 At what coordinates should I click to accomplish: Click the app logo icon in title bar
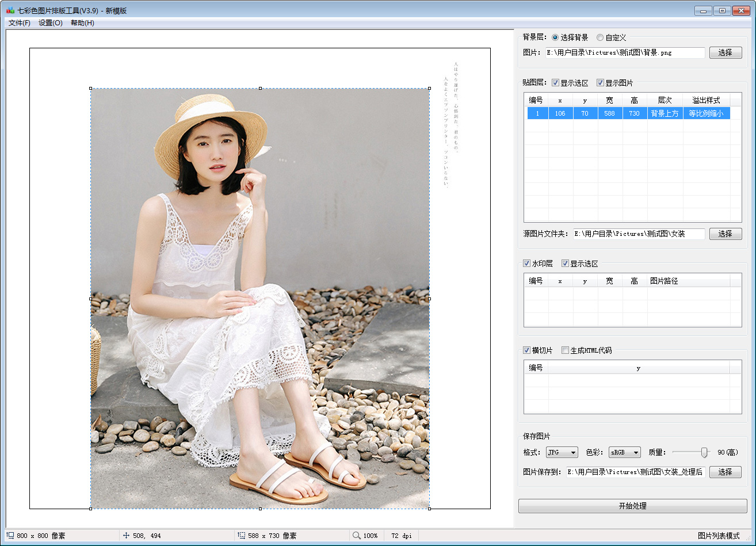[10, 10]
